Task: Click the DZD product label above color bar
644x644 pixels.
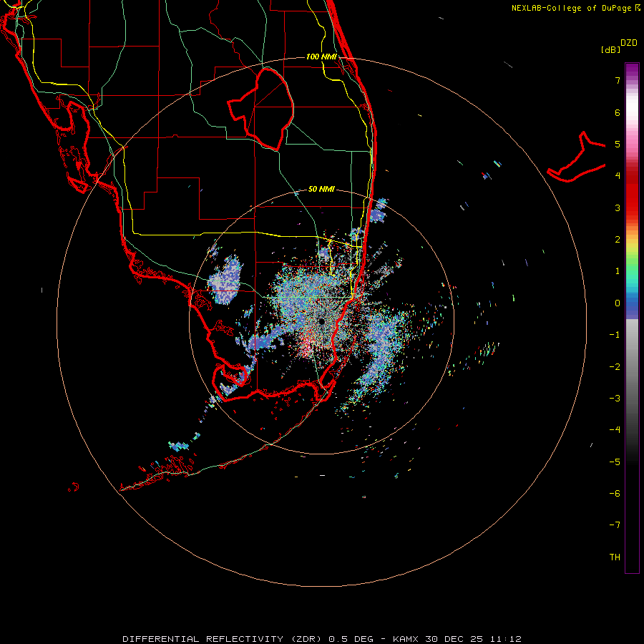Action: point(629,43)
